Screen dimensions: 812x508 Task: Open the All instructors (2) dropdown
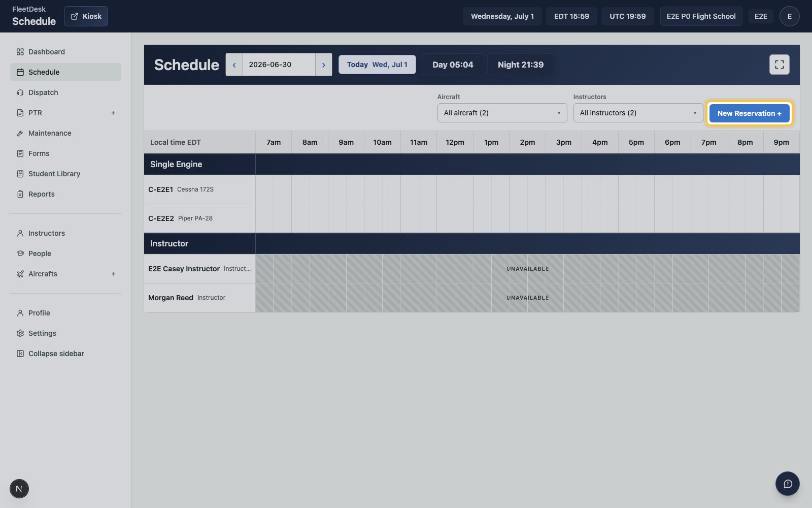pyautogui.click(x=638, y=113)
